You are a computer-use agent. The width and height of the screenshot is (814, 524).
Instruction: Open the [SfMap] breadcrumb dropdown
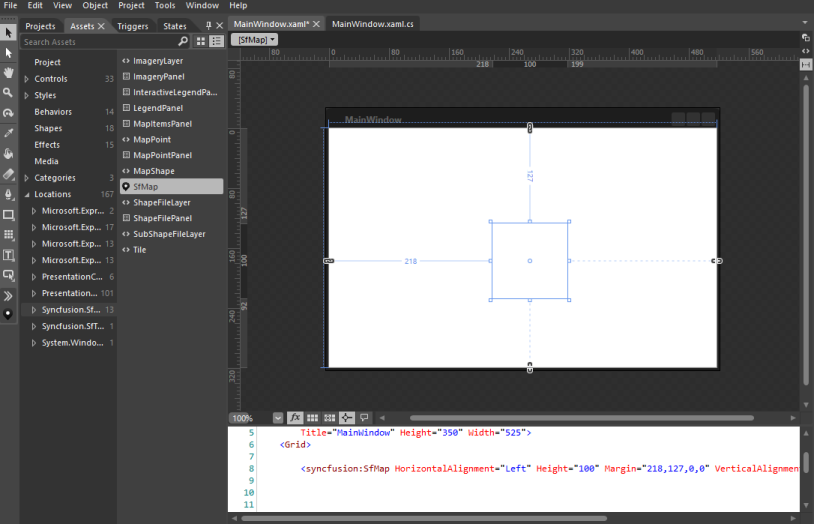coord(254,39)
